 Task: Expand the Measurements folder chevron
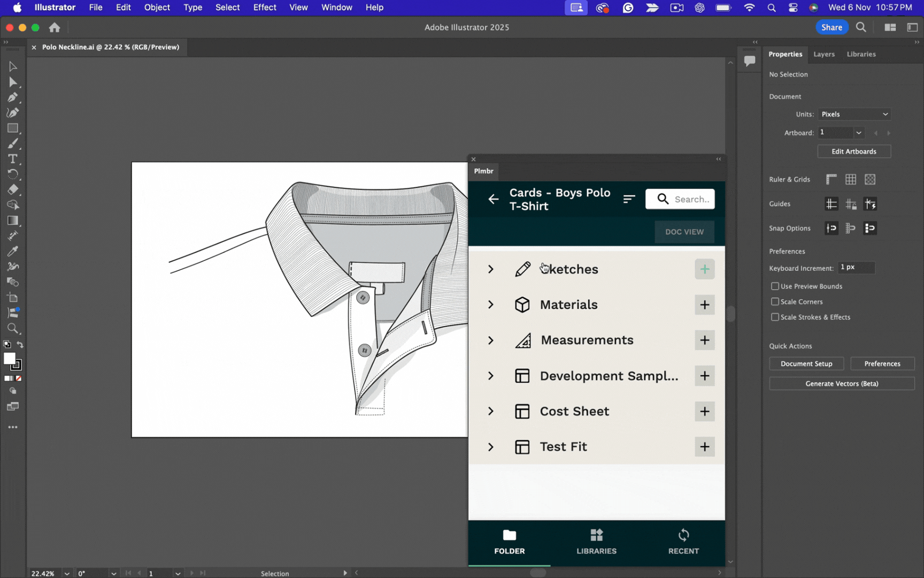pyautogui.click(x=490, y=340)
